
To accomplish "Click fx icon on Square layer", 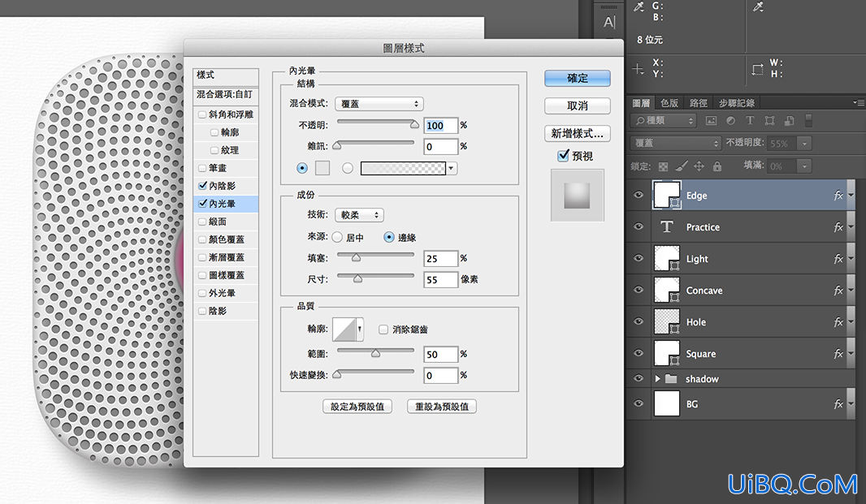I will (x=838, y=353).
